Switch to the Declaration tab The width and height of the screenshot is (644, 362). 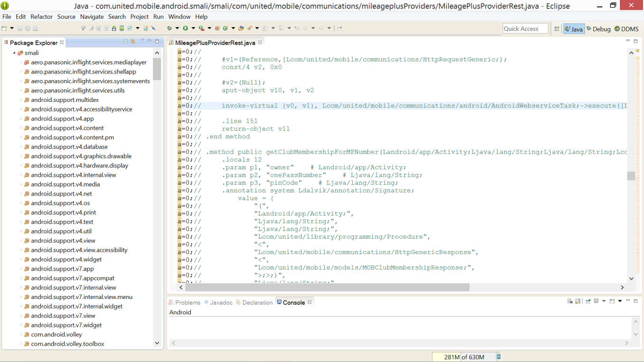coord(254,302)
